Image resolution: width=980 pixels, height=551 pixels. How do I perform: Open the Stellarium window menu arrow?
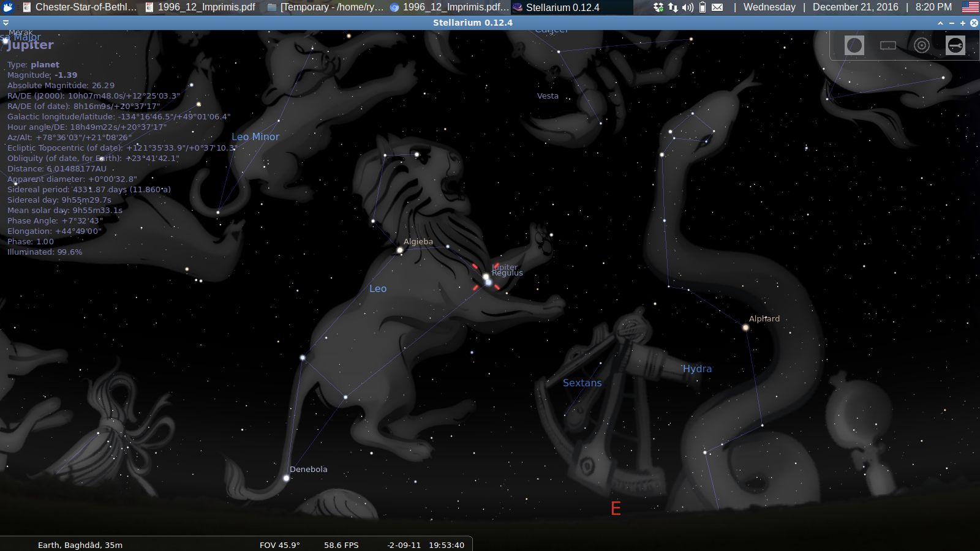pos(6,23)
